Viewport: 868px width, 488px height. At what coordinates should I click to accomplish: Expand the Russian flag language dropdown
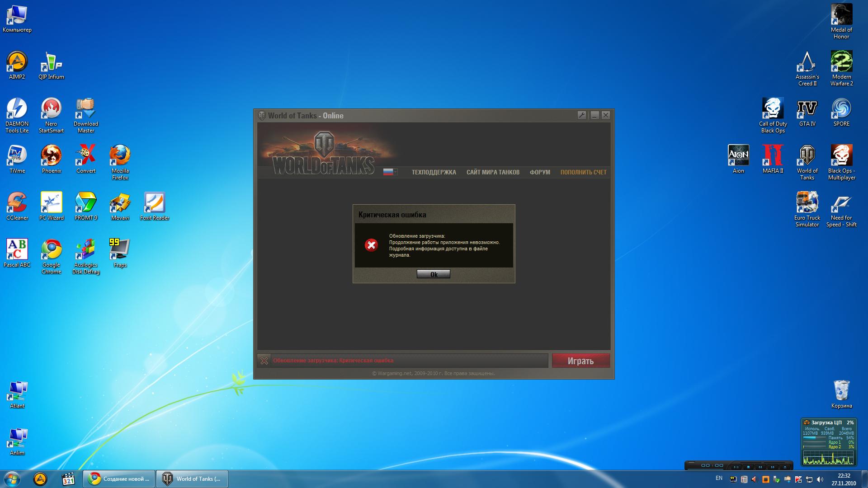coord(390,172)
